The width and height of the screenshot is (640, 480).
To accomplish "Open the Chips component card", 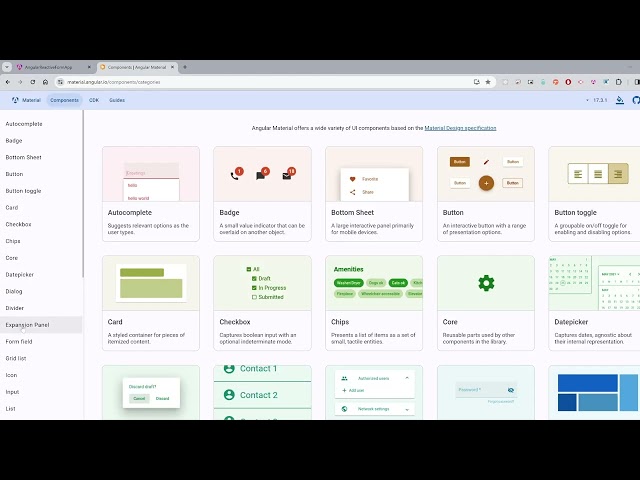I will click(374, 303).
